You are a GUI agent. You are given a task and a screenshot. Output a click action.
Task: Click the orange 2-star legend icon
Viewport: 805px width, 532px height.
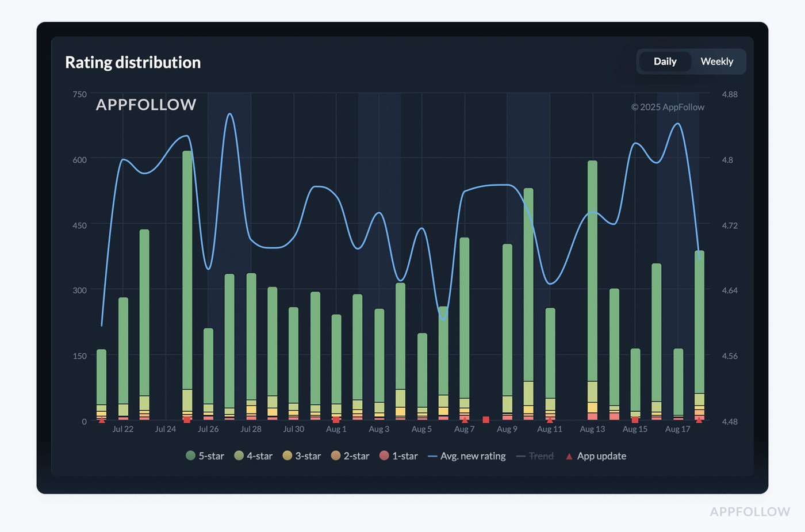(335, 456)
